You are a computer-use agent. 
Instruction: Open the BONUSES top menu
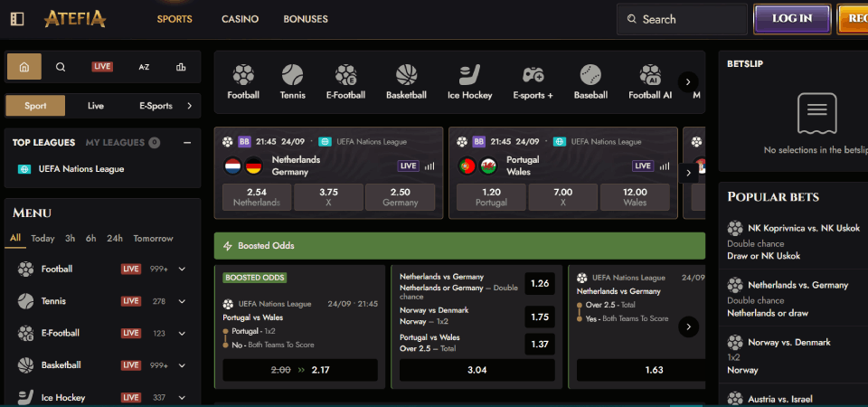(306, 19)
